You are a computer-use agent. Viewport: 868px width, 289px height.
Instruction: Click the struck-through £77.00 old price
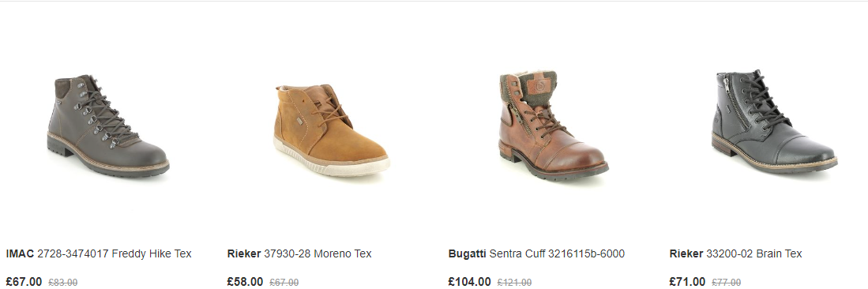pos(727,283)
